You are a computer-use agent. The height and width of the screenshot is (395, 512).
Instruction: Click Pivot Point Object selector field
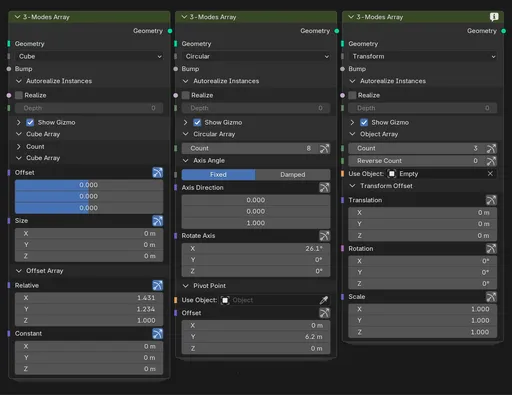point(274,300)
